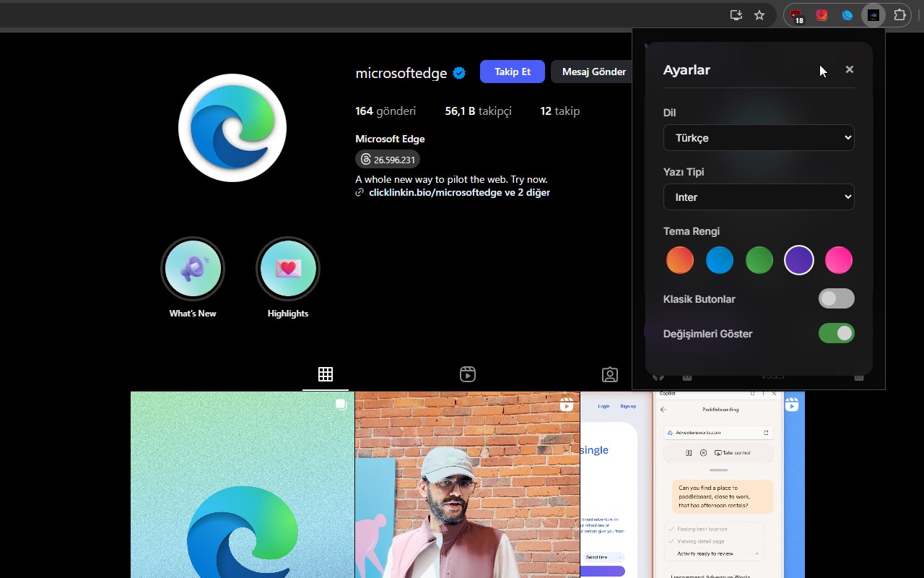Click the Mesaj Gönder button
This screenshot has width=924, height=578.
tap(593, 72)
